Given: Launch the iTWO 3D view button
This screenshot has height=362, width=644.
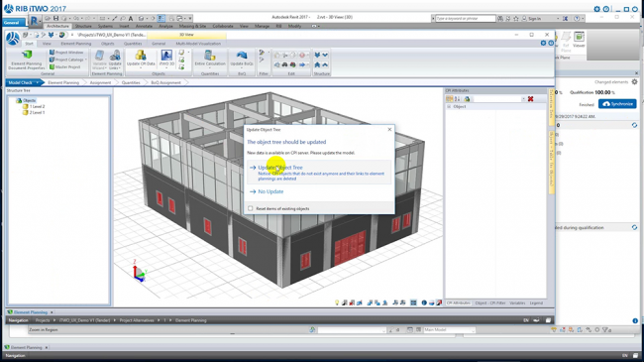Looking at the screenshot, I should click(166, 59).
